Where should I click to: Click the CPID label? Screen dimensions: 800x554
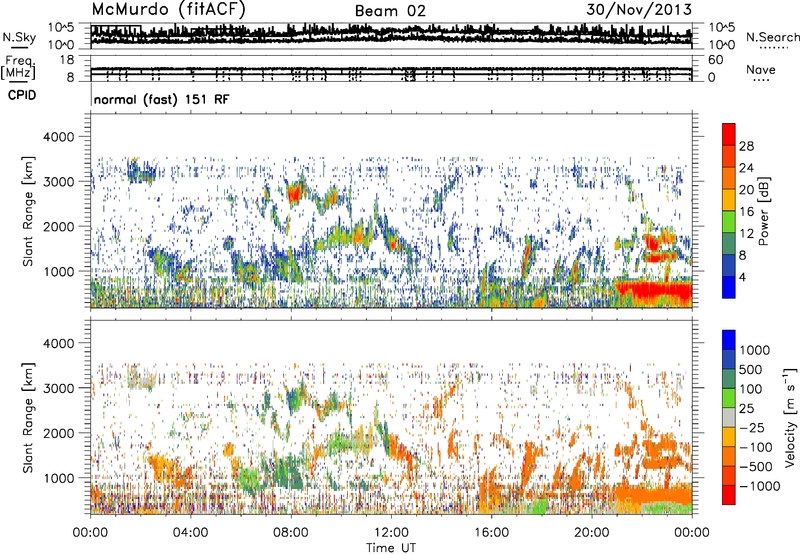pyautogui.click(x=22, y=95)
